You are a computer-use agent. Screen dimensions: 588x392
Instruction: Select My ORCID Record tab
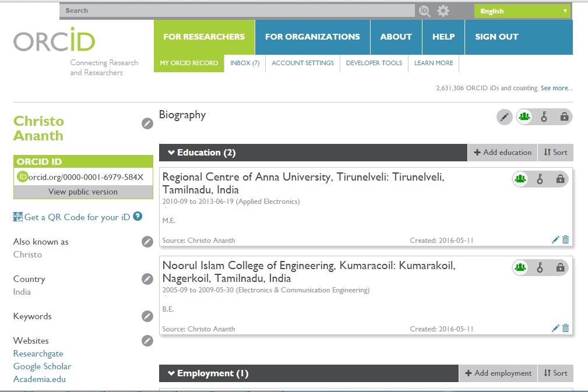pos(189,63)
